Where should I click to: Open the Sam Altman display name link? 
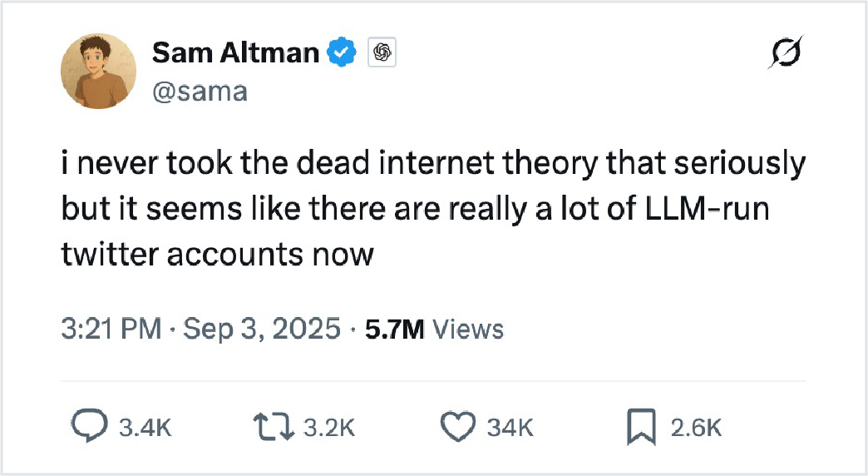235,53
